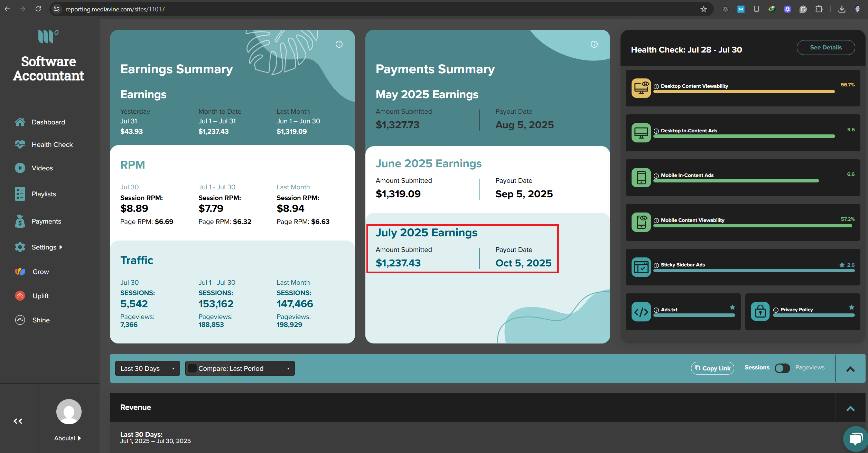The width and height of the screenshot is (868, 453).
Task: Click the Mobile Content Viewability icon
Action: pyautogui.click(x=641, y=222)
